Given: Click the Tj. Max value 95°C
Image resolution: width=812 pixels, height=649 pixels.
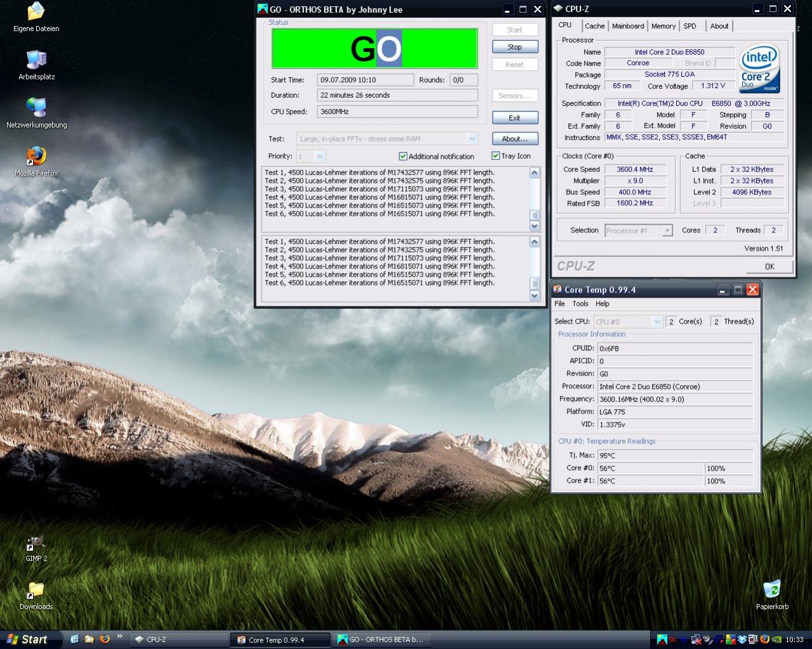Looking at the screenshot, I should (x=676, y=456).
